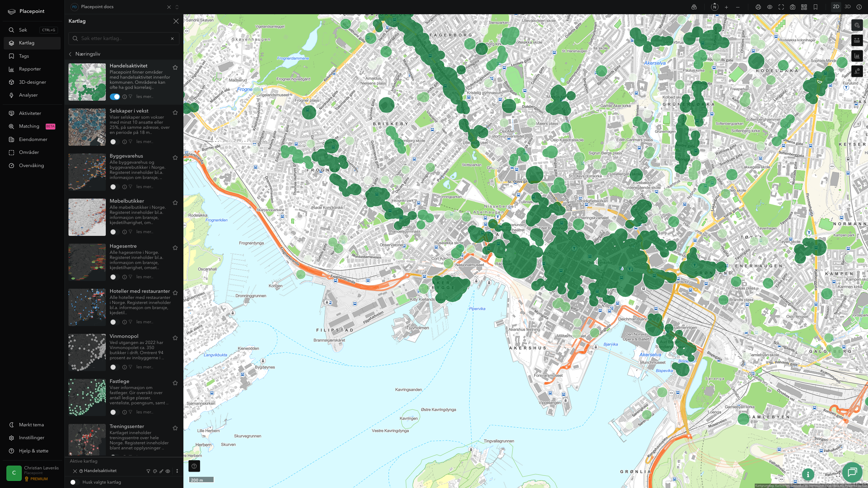Edit style with brush on active layer
Image resolution: width=868 pixels, height=488 pixels.
click(x=161, y=471)
